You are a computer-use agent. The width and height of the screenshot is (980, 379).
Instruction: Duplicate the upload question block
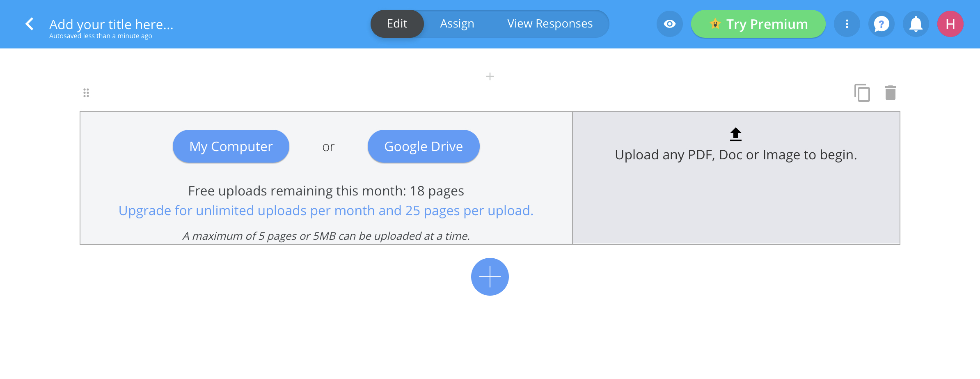(862, 92)
